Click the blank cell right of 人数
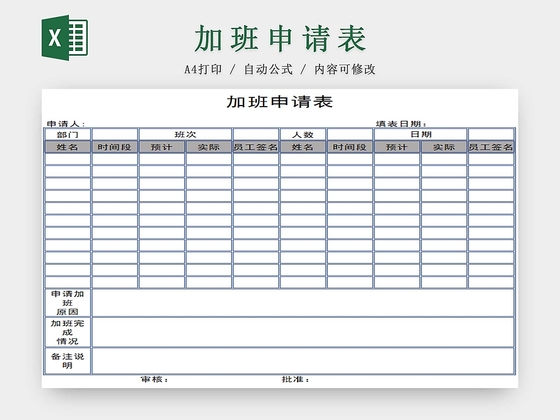 (x=350, y=135)
